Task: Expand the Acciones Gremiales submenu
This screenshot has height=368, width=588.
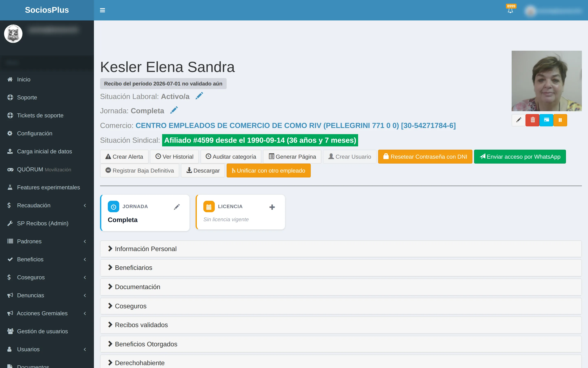Action: pyautogui.click(x=47, y=313)
